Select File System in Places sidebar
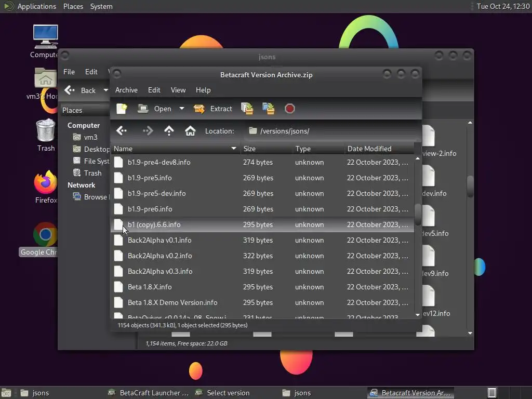 click(91, 161)
